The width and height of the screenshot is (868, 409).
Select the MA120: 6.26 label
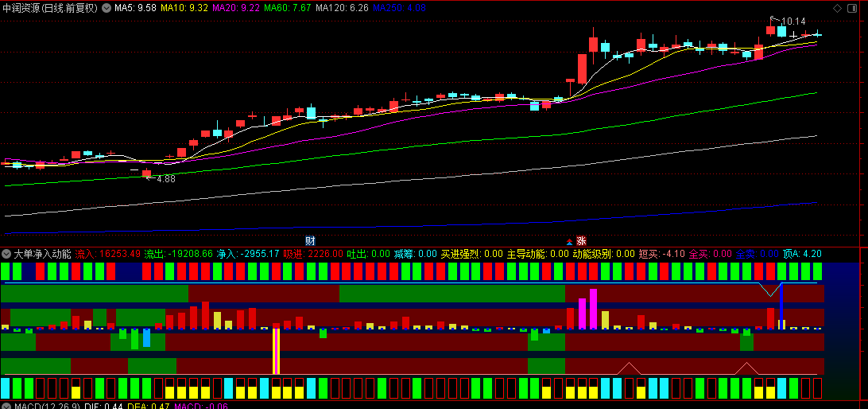[342, 8]
